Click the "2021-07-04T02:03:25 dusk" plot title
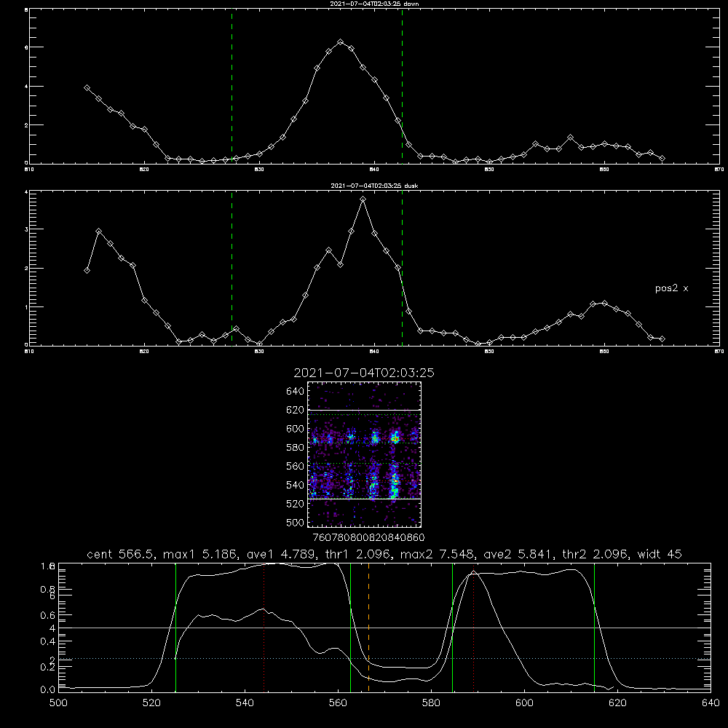The height and width of the screenshot is (728, 728). pos(374,186)
